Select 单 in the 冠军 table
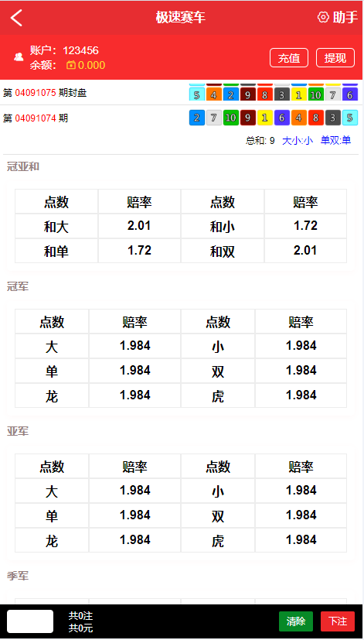 [52, 371]
